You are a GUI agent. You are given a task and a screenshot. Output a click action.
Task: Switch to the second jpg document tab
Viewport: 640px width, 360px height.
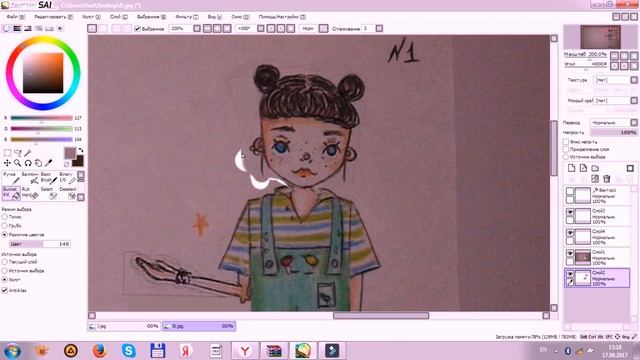199,326
